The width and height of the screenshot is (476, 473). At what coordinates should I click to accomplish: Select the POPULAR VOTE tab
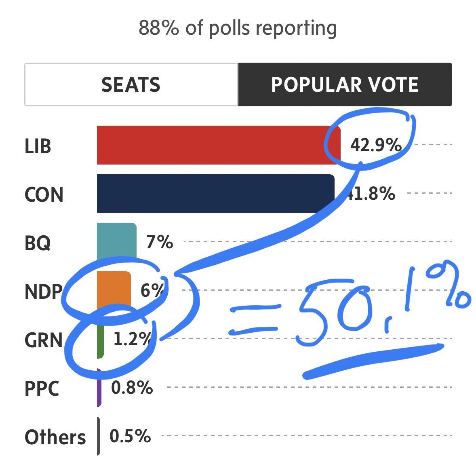(345, 85)
